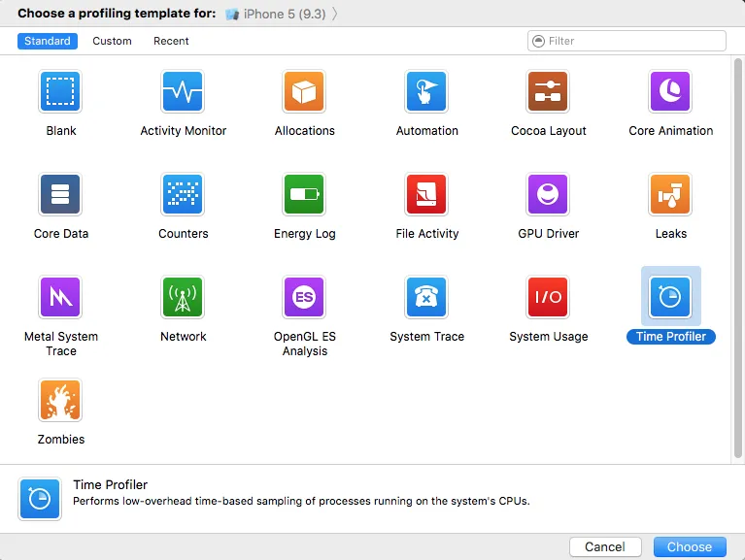The height and width of the screenshot is (560, 745).
Task: Choose the Core Data template icon
Action: click(x=60, y=194)
